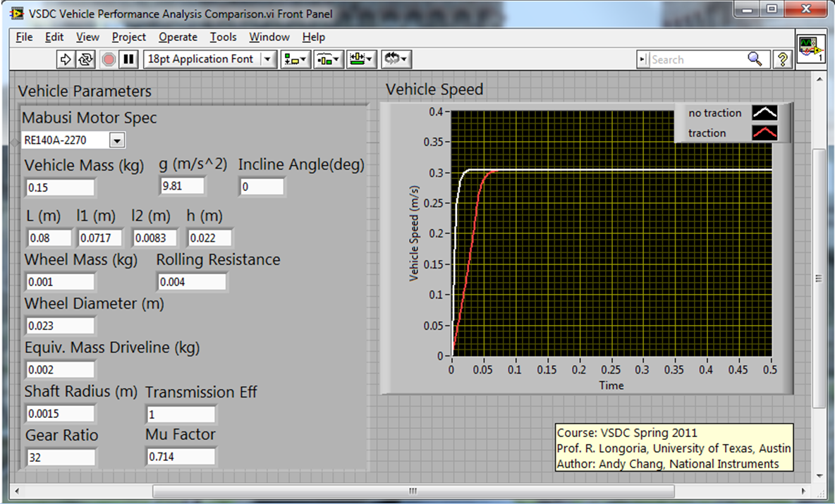Click the no traction legend swatch
The width and height of the screenshot is (835, 504).
point(764,113)
